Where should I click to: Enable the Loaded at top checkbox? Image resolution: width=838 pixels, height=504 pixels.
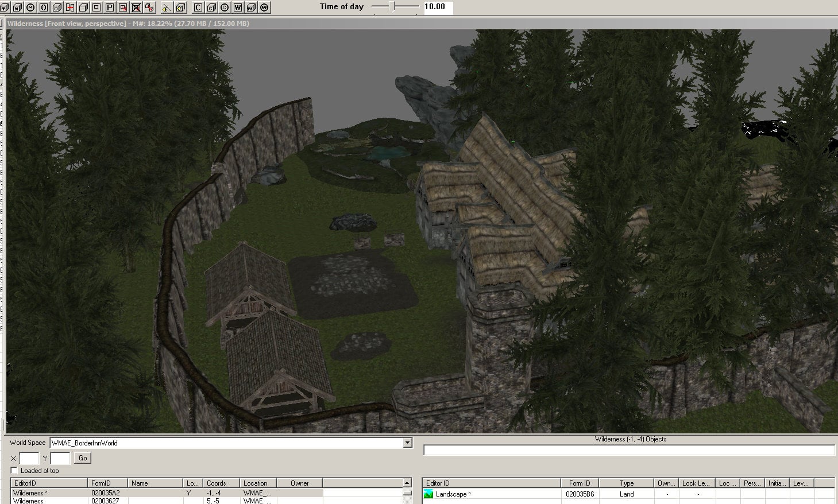click(14, 471)
